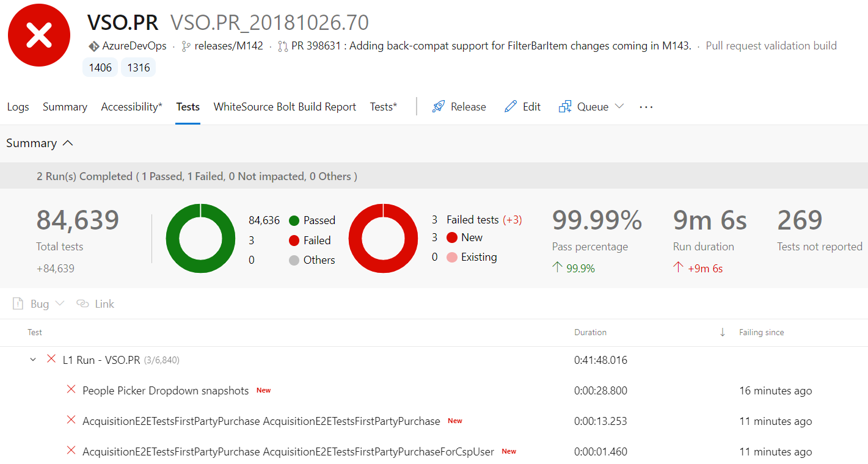Click the green Passed tests donut chart

[200, 238]
